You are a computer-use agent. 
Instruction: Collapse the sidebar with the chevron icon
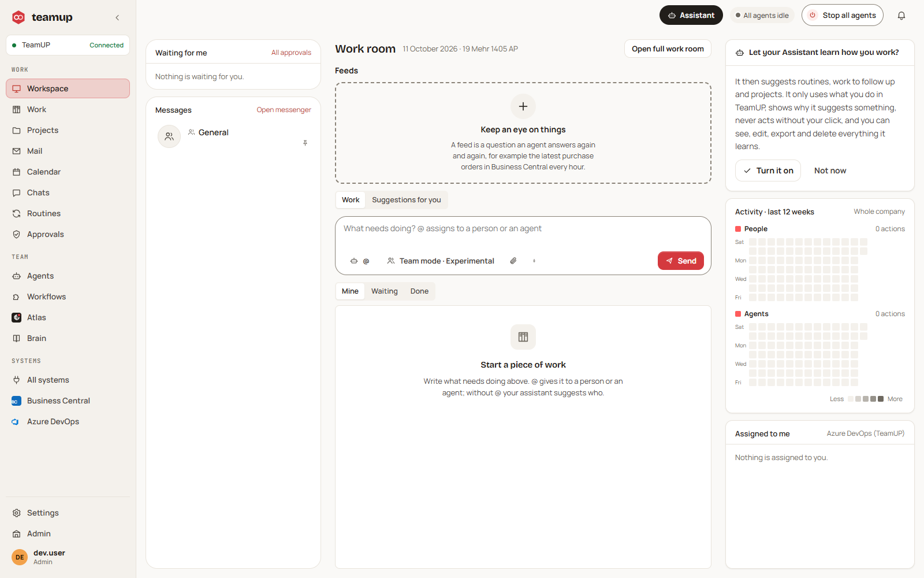point(117,17)
